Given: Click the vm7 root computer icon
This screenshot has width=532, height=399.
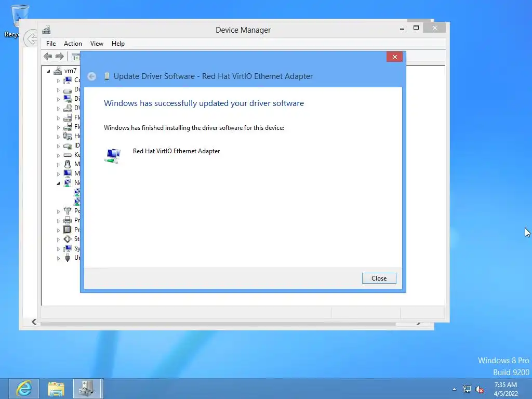Looking at the screenshot, I should click(58, 71).
